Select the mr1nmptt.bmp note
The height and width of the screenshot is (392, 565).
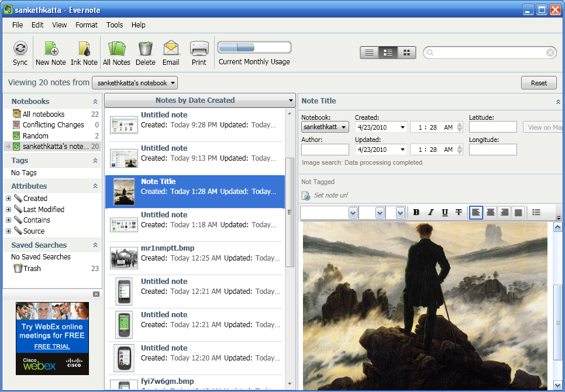coord(195,258)
